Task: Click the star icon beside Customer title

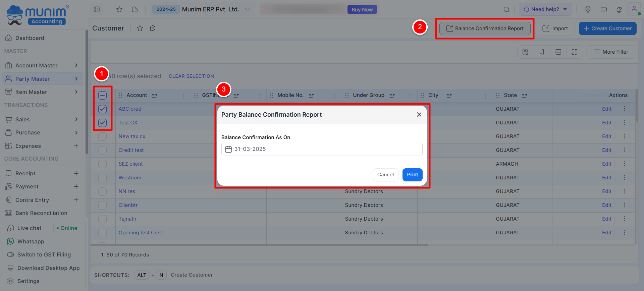Action: point(140,28)
